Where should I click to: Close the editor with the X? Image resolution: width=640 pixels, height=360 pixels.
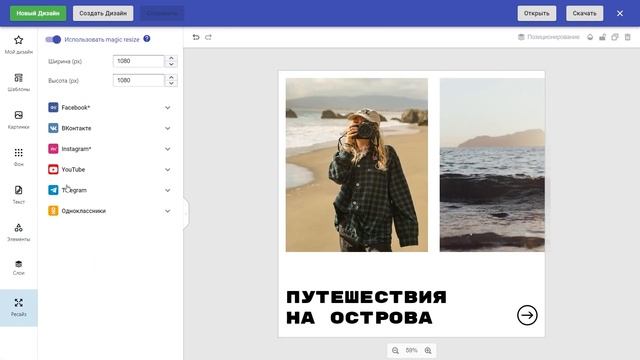[x=620, y=13]
